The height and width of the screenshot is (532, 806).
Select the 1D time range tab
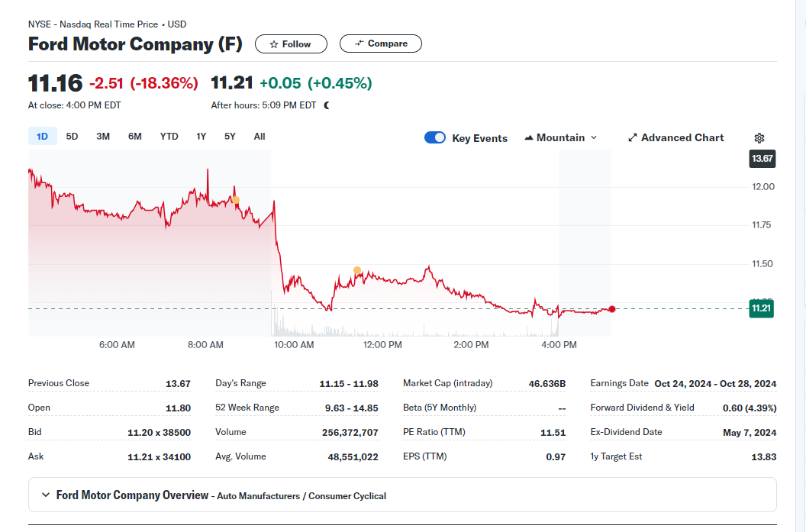pyautogui.click(x=42, y=137)
